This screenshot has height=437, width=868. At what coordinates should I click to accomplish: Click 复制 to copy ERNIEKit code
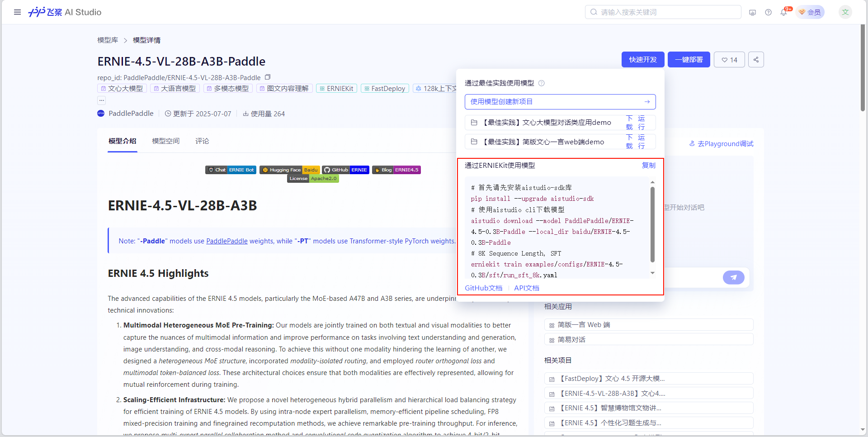coord(649,166)
